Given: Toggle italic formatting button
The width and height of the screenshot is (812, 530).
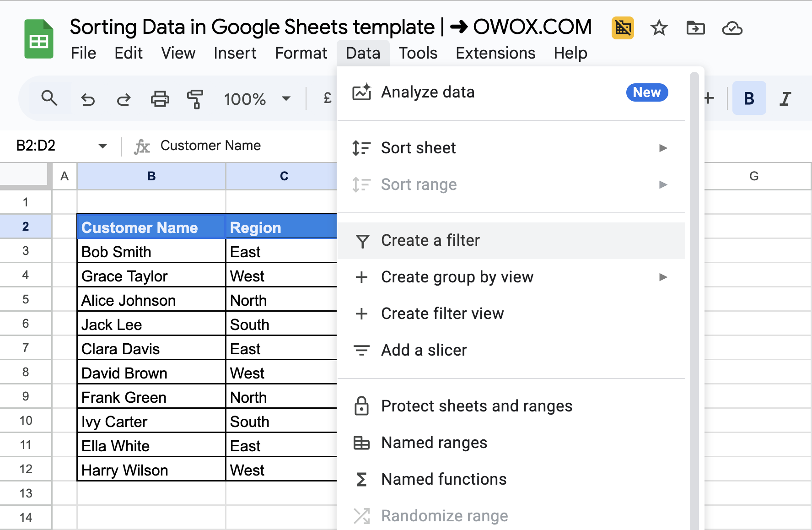Looking at the screenshot, I should (x=785, y=98).
